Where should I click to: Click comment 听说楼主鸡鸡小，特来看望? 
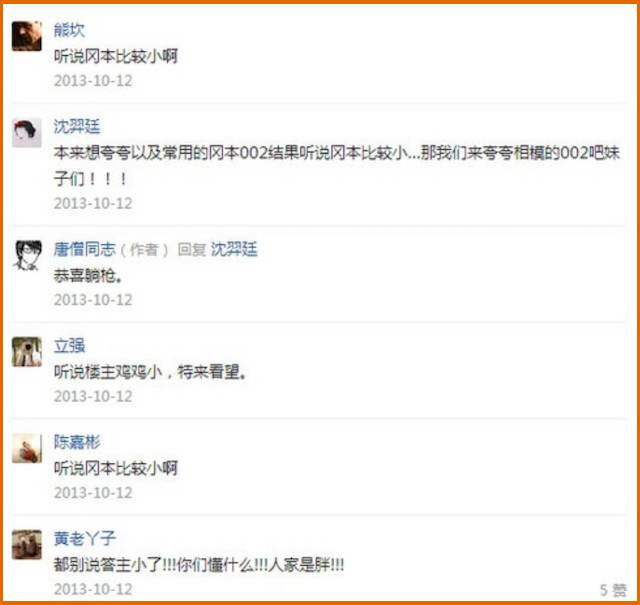pyautogui.click(x=150, y=371)
